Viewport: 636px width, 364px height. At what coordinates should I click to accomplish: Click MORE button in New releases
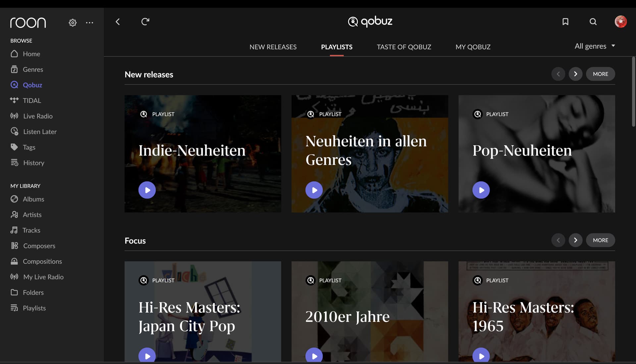pos(600,74)
